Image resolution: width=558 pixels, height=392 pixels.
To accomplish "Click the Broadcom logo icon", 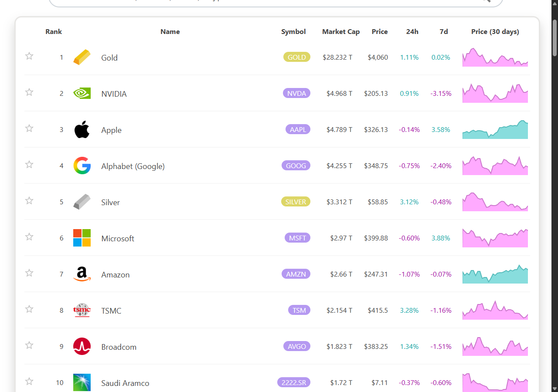I will point(82,346).
